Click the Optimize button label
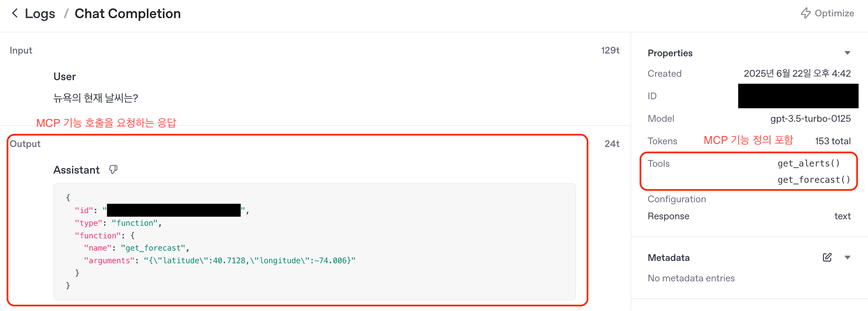 [x=834, y=13]
